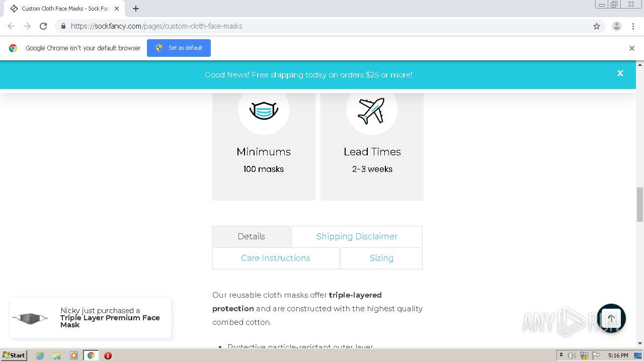644x362 pixels.
Task: Click the scrollbar down arrow
Action: pyautogui.click(x=640, y=343)
